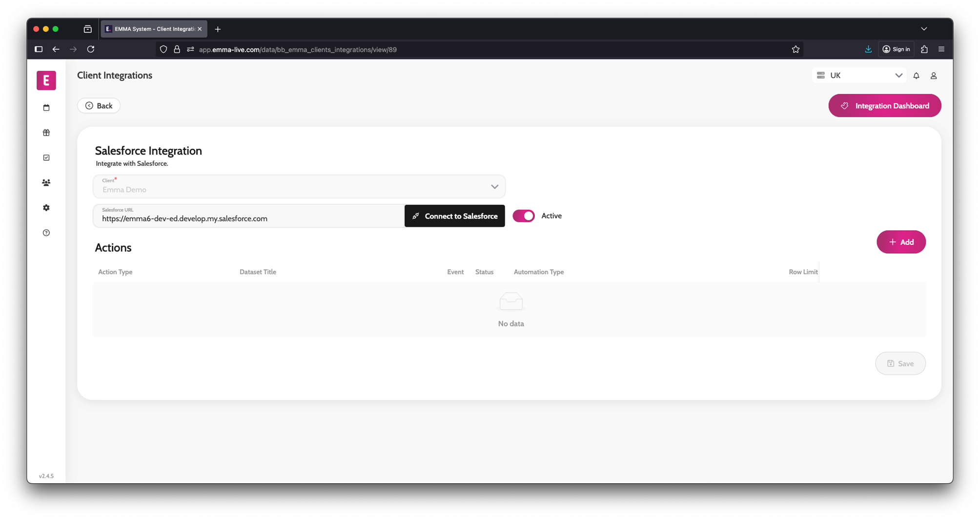Sort by Action Type column header
This screenshot has height=519, width=980.
pyautogui.click(x=115, y=272)
